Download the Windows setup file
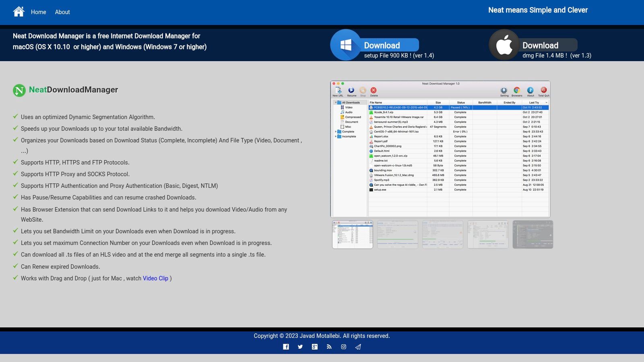 382,45
